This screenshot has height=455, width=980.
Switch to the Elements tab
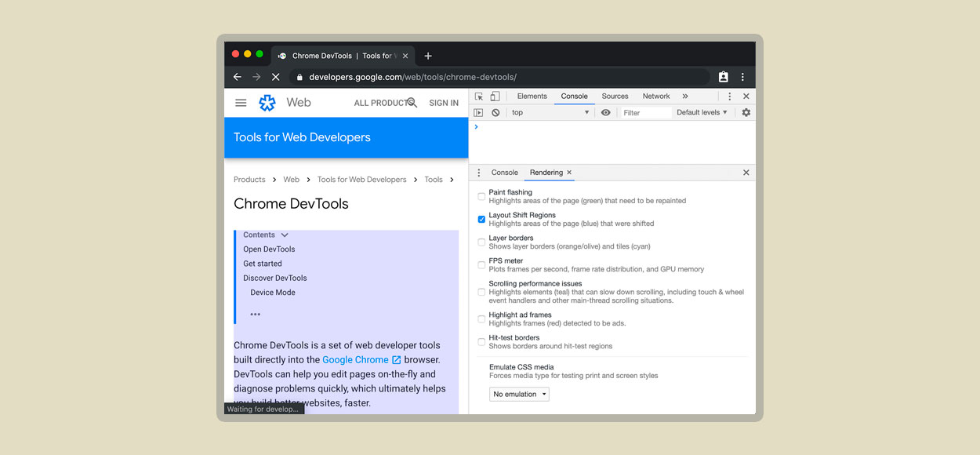pyautogui.click(x=532, y=96)
